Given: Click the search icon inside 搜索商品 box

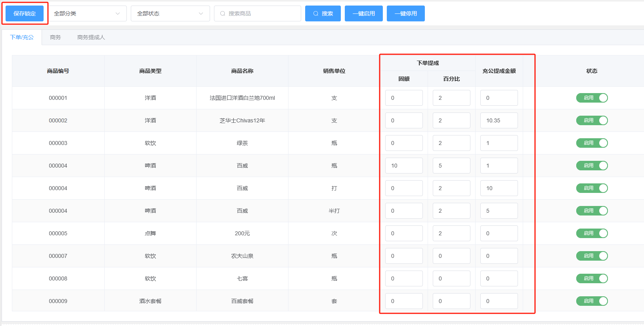Looking at the screenshot, I should tap(223, 13).
